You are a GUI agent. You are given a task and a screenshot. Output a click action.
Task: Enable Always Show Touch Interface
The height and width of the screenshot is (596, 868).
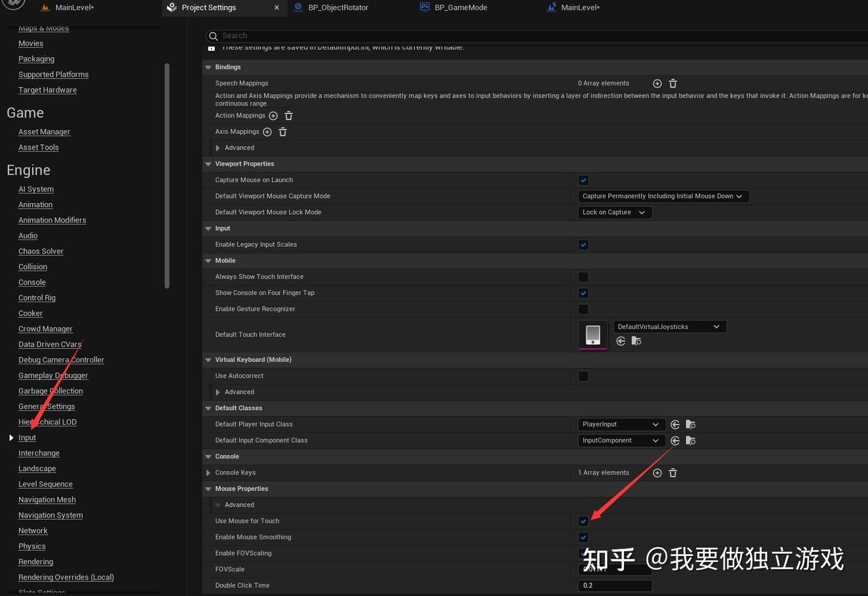pyautogui.click(x=583, y=277)
